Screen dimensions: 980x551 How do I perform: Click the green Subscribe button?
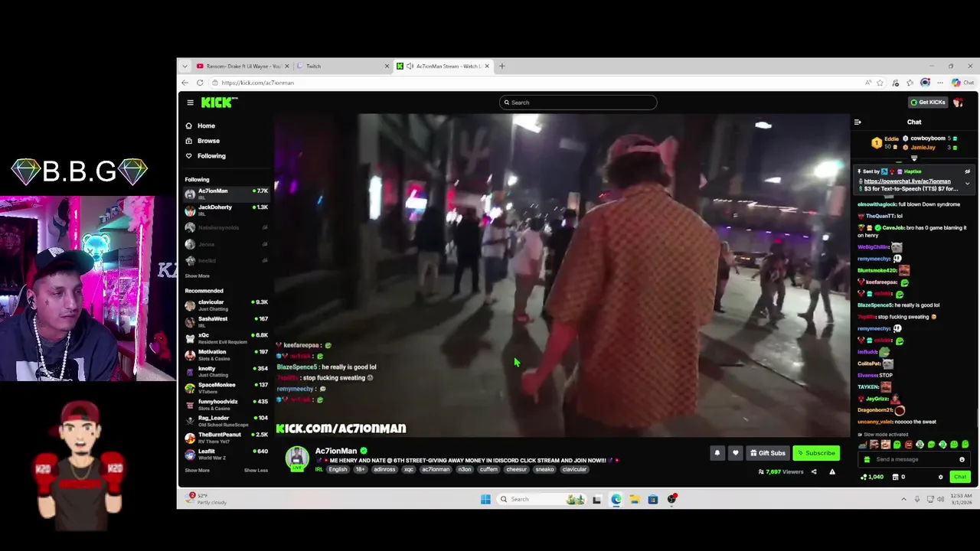click(816, 453)
